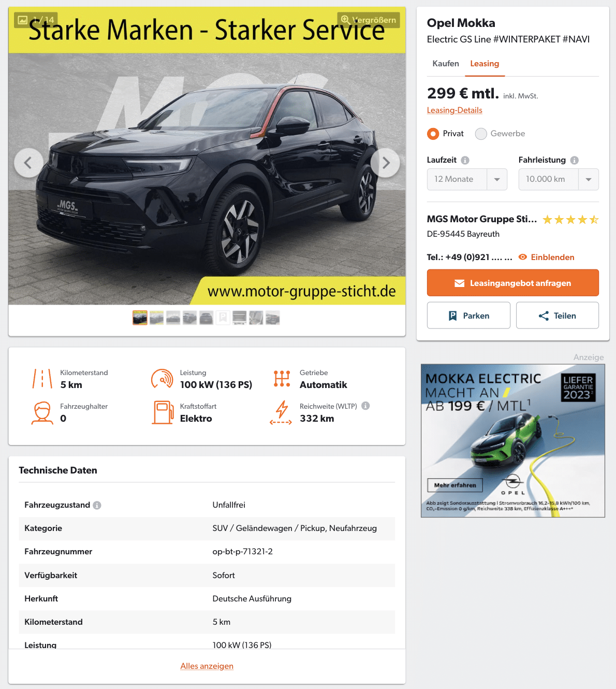The height and width of the screenshot is (689, 616).
Task: Switch to the Leasing tab
Action: pos(485,64)
